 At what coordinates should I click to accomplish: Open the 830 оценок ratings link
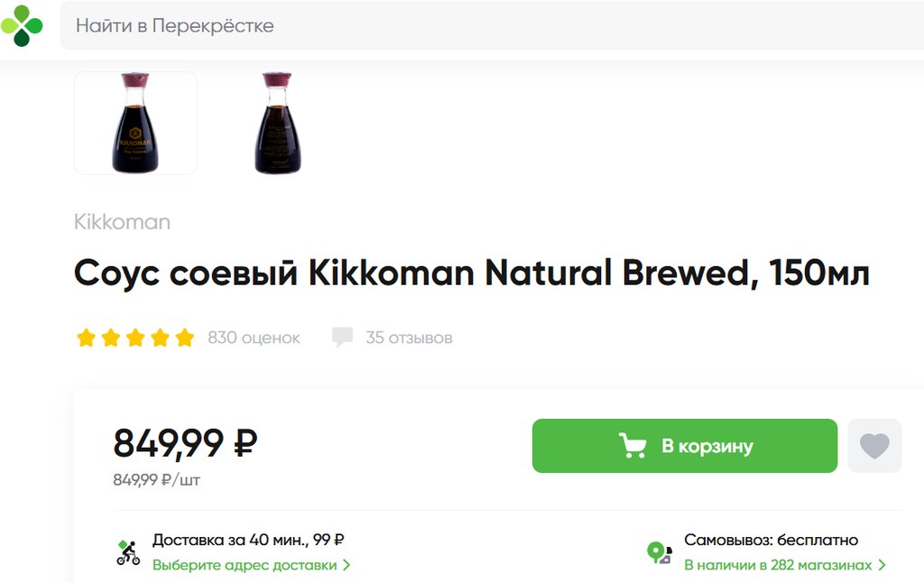pos(254,338)
